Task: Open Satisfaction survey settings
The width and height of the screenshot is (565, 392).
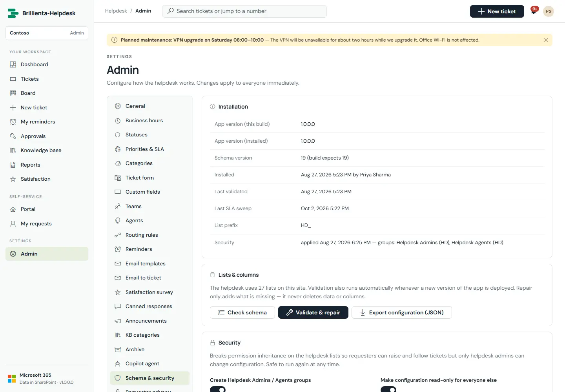Action: 150,292
